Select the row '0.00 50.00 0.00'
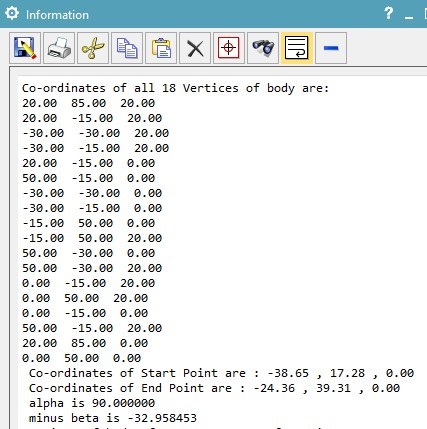This screenshot has height=429, width=427. (82, 358)
